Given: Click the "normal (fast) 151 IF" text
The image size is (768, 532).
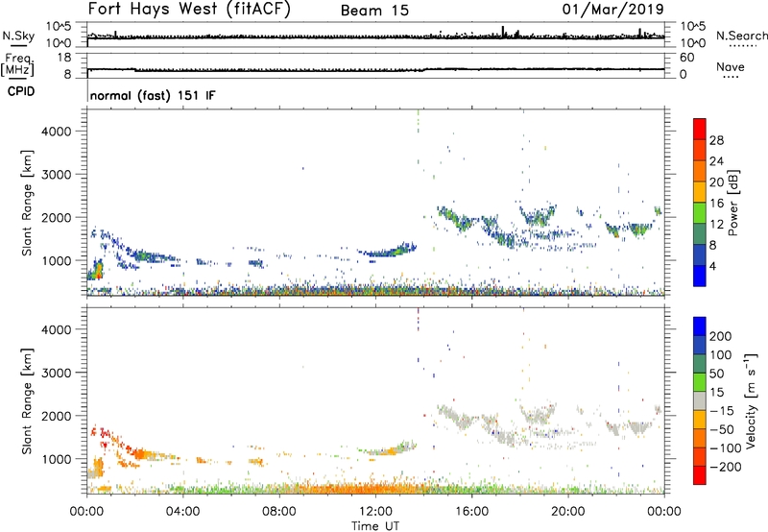Looking at the screenshot, I should point(153,95).
